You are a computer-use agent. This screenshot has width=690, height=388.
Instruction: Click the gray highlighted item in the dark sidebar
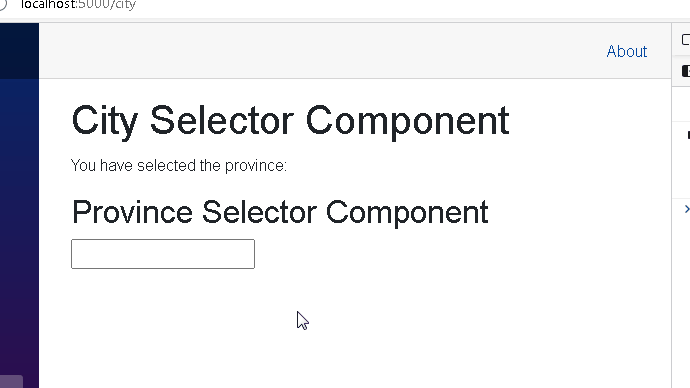click(11, 381)
